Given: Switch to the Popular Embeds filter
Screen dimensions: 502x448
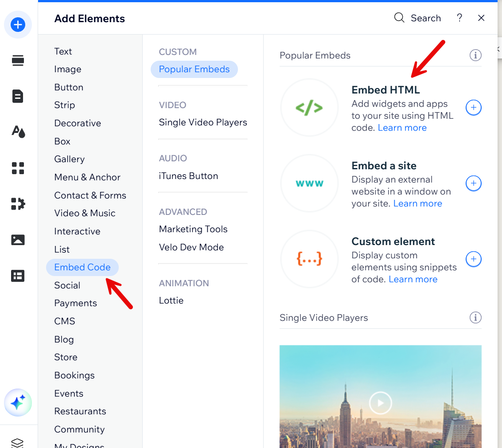Looking at the screenshot, I should [x=194, y=69].
